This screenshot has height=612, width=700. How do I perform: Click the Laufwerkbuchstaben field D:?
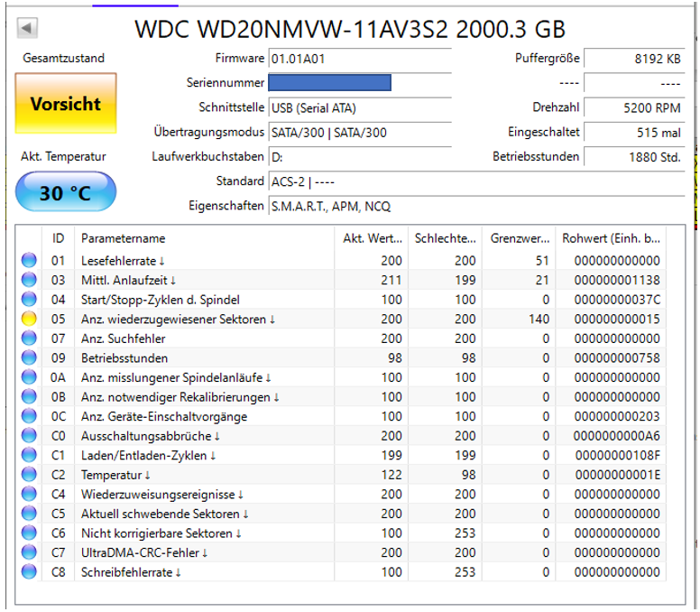point(360,157)
